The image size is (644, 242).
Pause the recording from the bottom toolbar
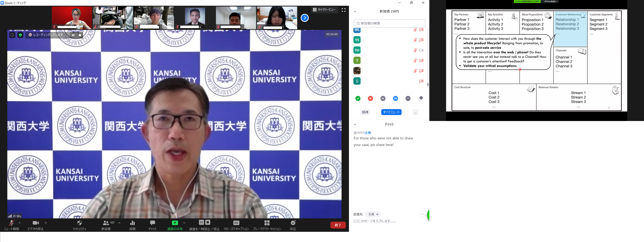201,222
